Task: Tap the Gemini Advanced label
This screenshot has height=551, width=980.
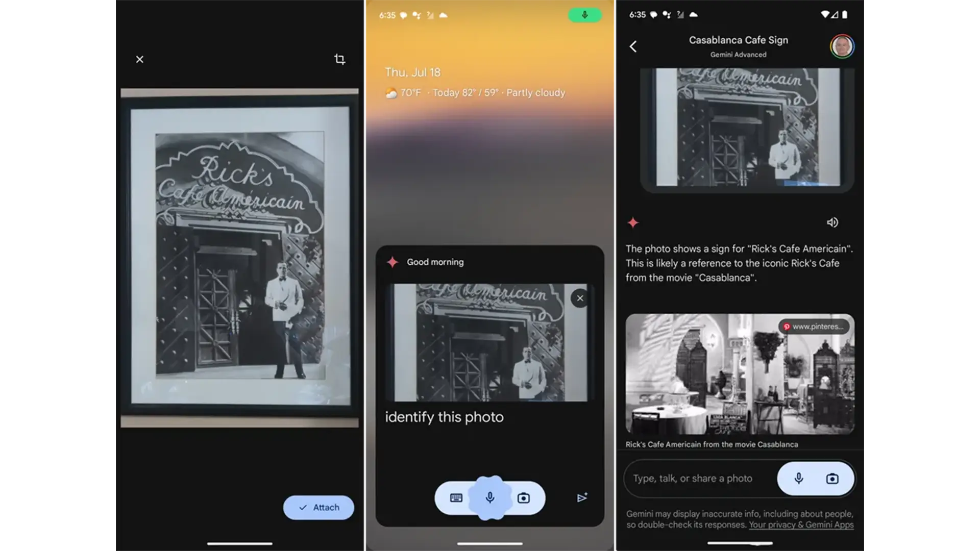Action: coord(739,55)
